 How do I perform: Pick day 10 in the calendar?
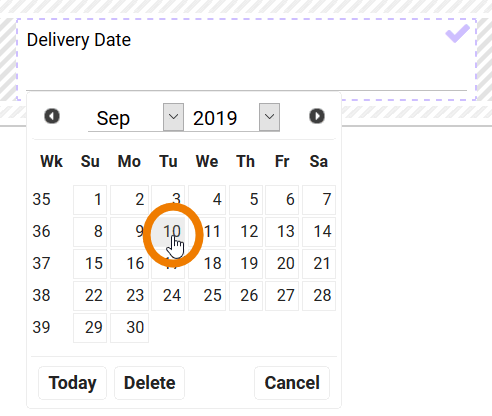pos(168,232)
